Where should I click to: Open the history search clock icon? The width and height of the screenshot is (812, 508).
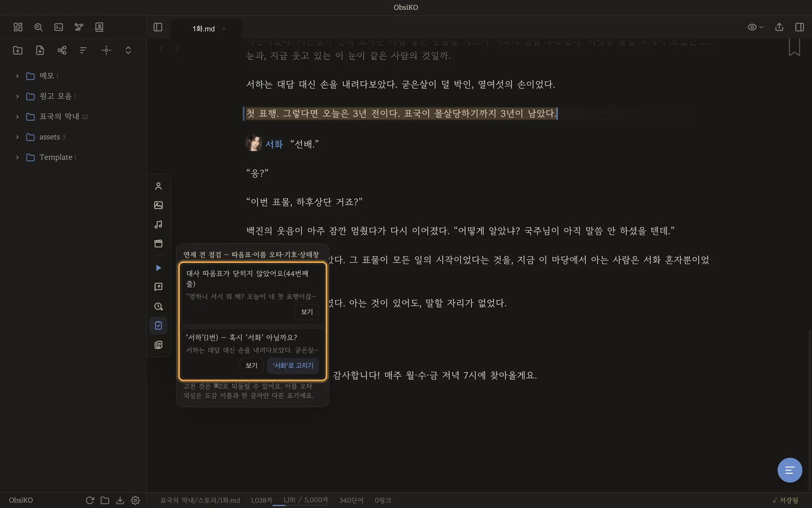click(158, 306)
